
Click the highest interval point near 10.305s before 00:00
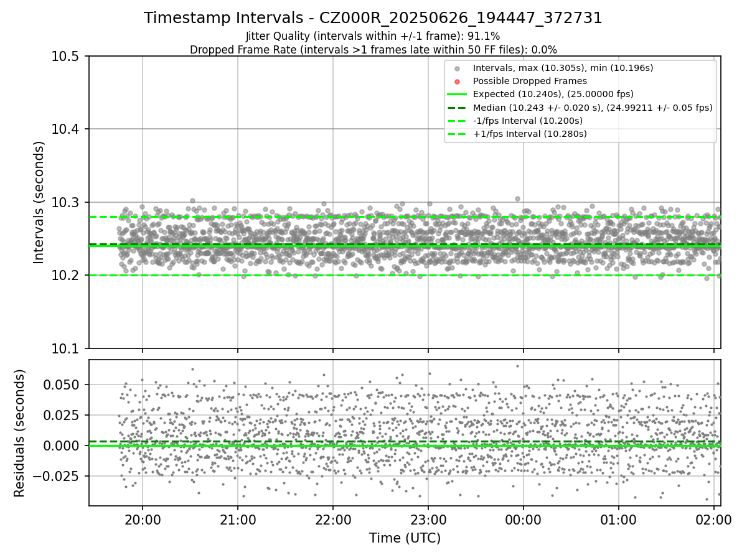(517, 198)
